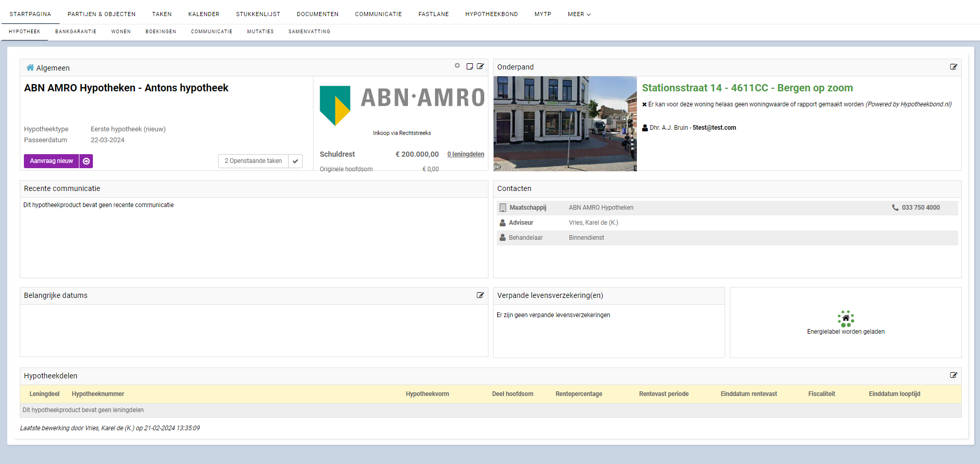The image size is (980, 464).
Task: Open the Taken top menu
Action: coord(162,14)
